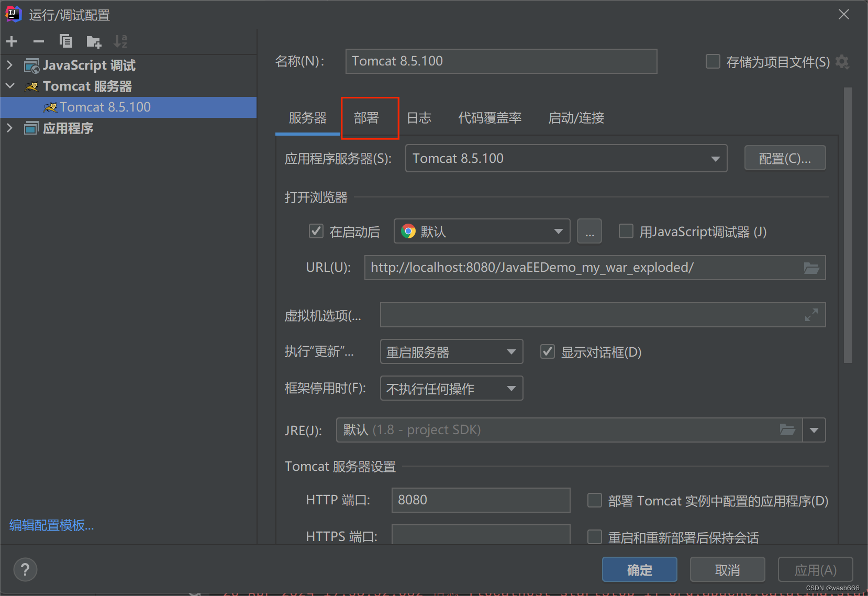This screenshot has height=596, width=868.
Task: Sort configurations alphabetically
Action: tap(120, 41)
